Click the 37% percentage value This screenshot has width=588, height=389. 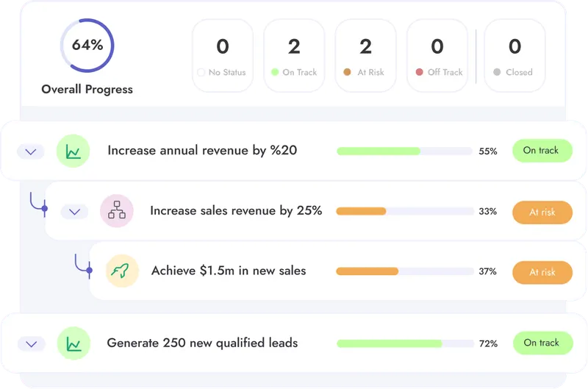[x=487, y=271]
